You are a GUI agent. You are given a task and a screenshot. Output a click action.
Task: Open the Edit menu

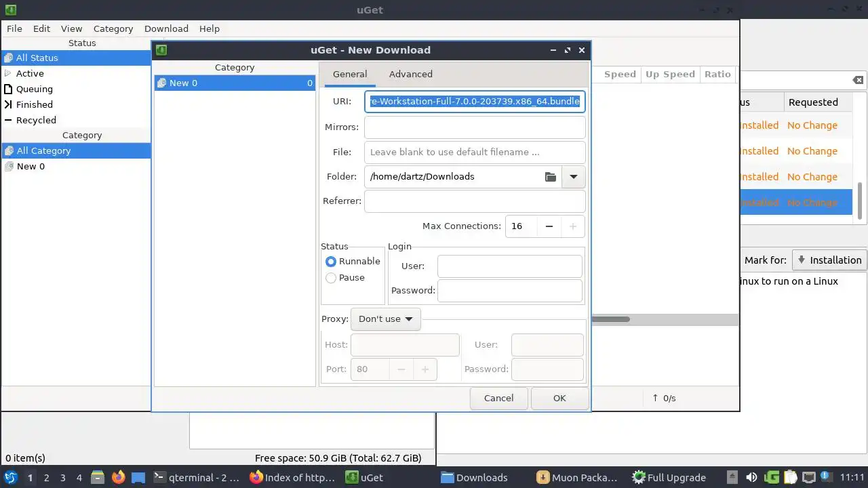point(41,28)
